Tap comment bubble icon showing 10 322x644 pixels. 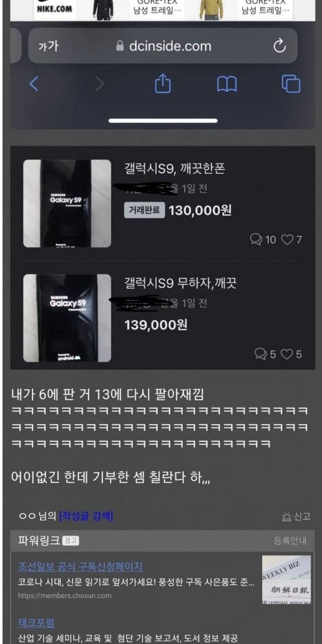[256, 239]
